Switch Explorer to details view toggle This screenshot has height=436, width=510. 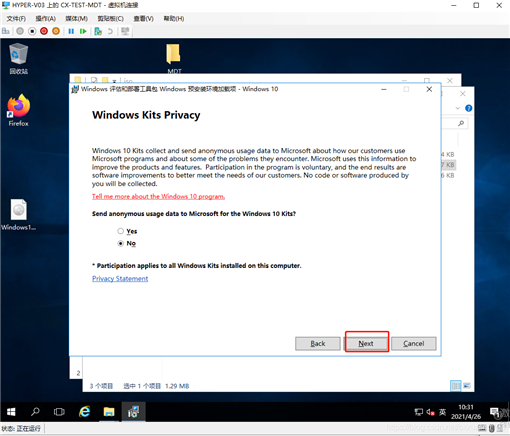coord(455,386)
